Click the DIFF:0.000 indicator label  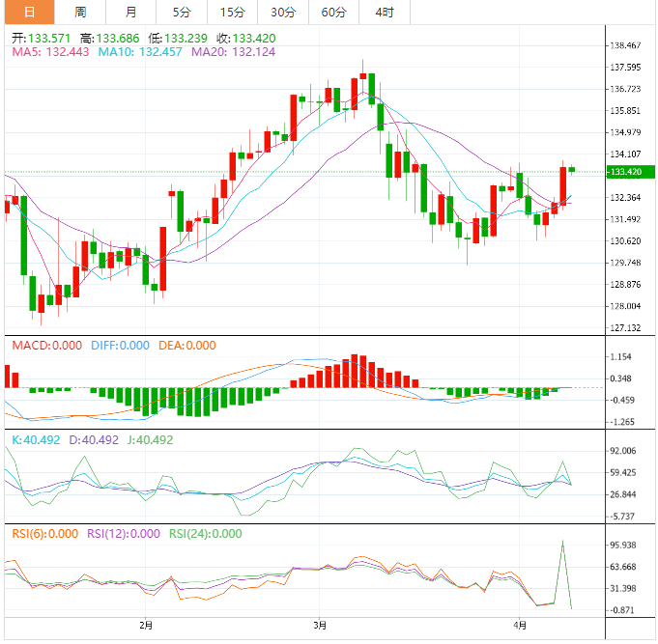pyautogui.click(x=120, y=346)
